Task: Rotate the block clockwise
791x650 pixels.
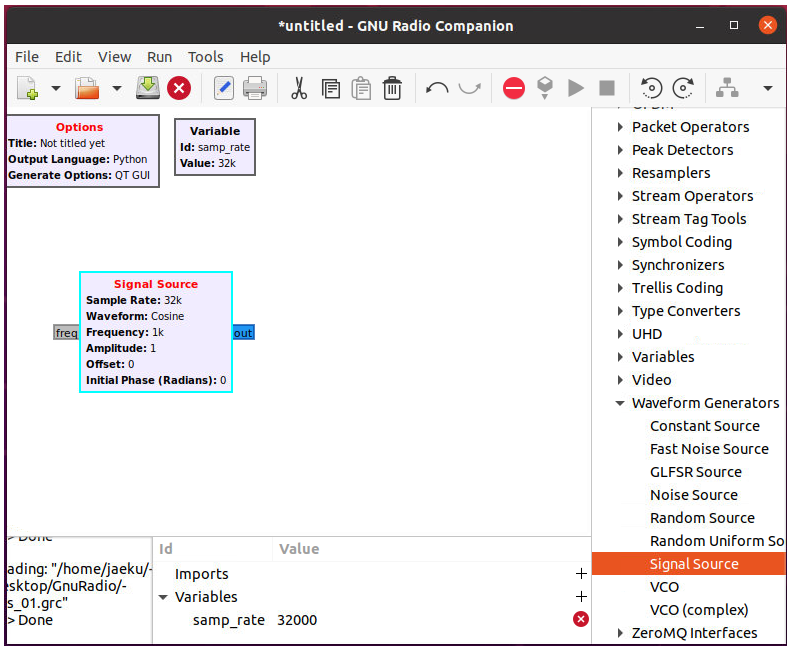Action: [x=683, y=88]
